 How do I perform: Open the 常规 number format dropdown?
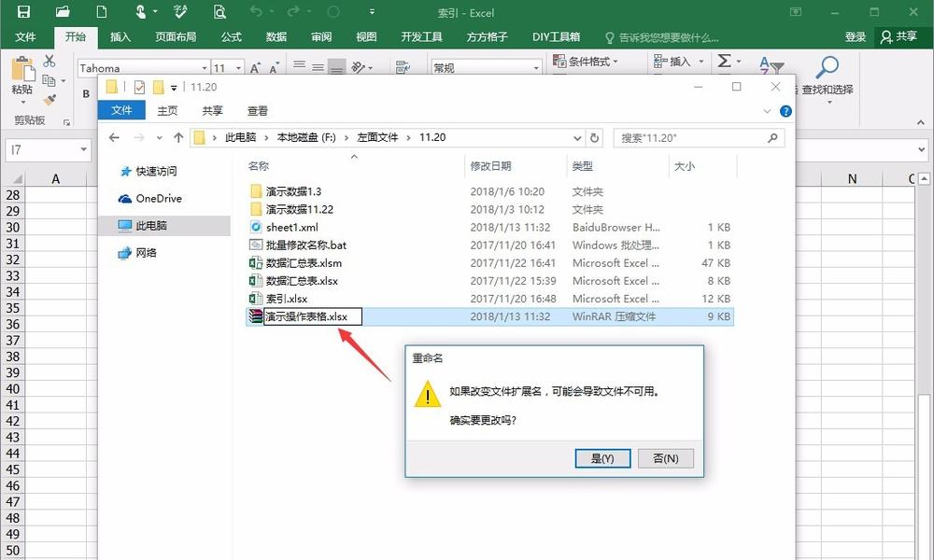536,68
